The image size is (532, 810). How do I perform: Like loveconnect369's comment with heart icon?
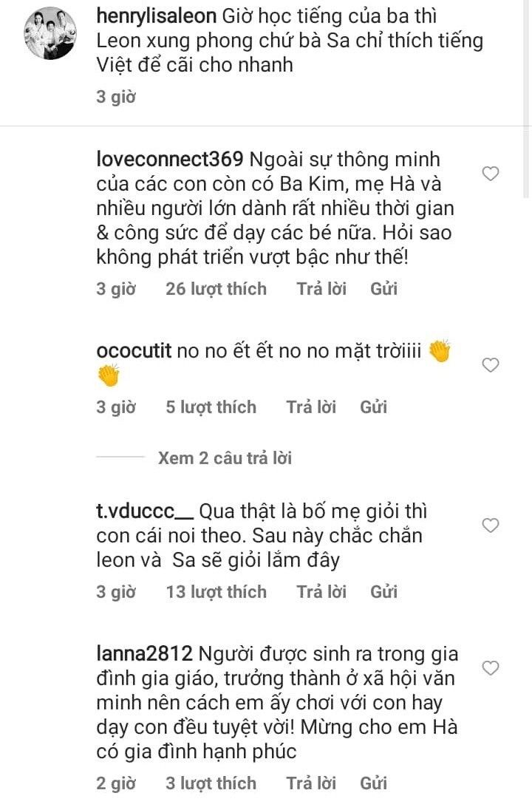pos(491,174)
